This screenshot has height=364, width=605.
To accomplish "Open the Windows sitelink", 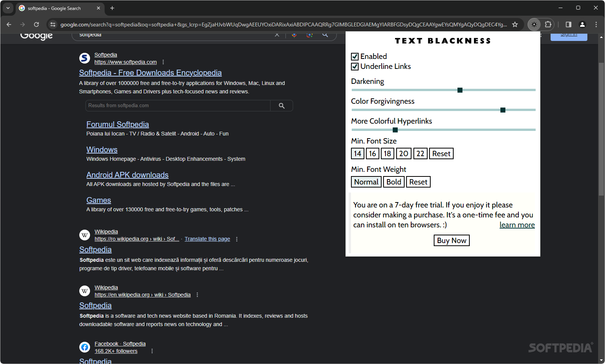I will click(102, 150).
